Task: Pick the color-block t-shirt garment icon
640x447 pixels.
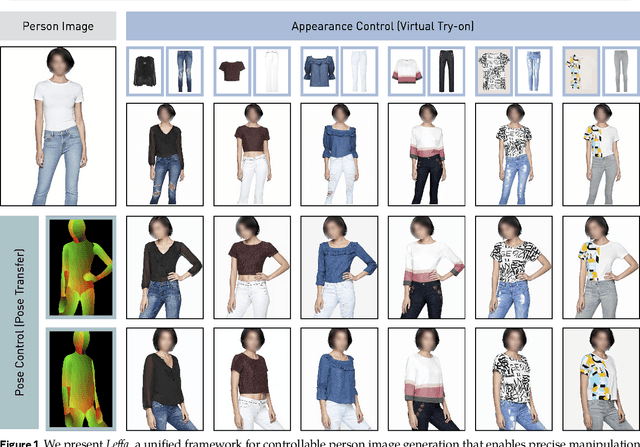Action: (577, 72)
